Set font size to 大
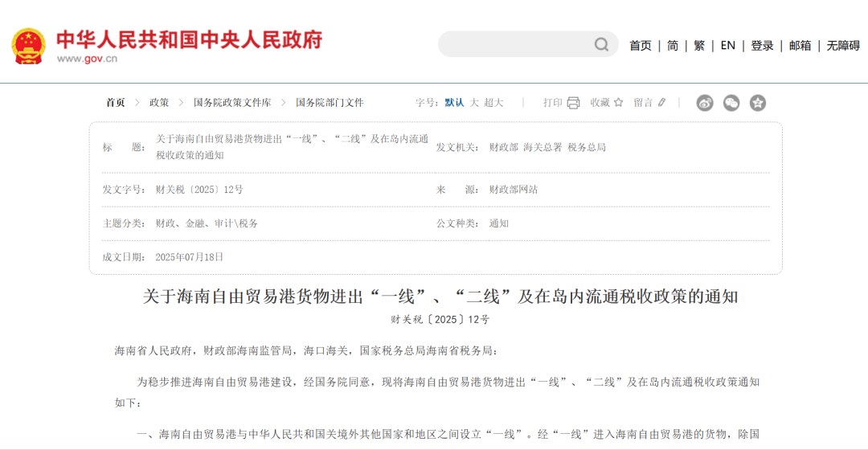Viewport: 868px width, 450px height. pyautogui.click(x=474, y=102)
